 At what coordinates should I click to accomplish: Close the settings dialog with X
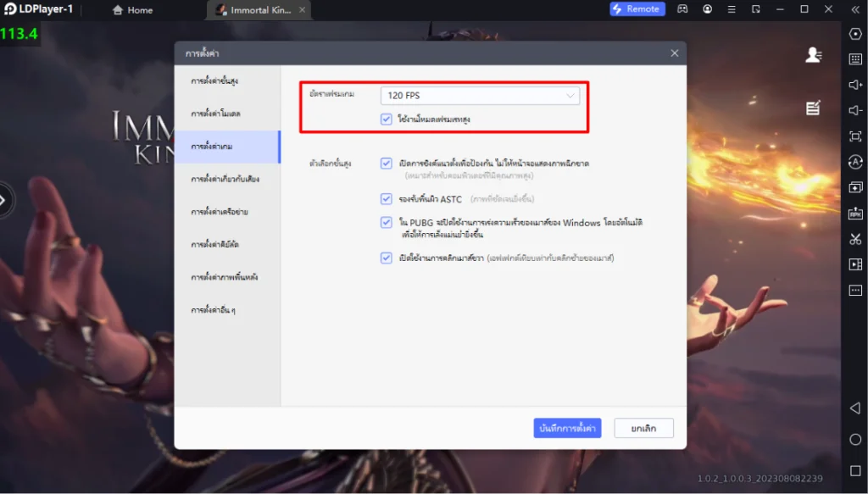[x=674, y=53]
